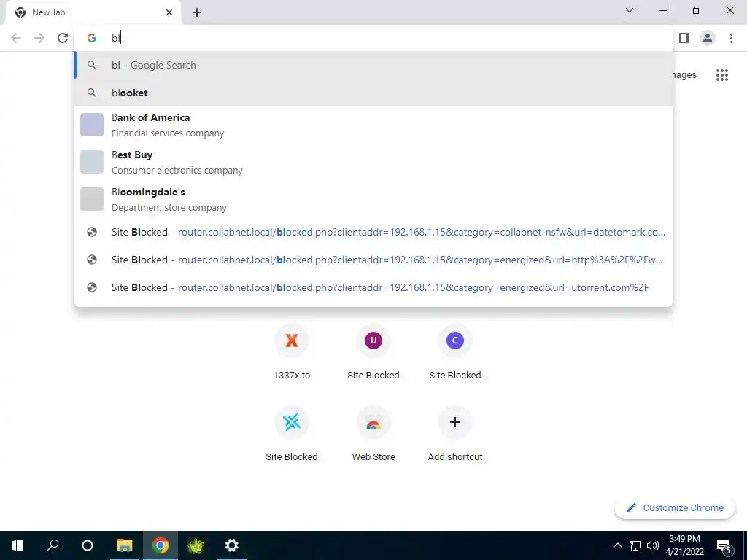Viewport: 747px width, 560px height.
Task: Open the notification center icon
Action: click(x=724, y=545)
